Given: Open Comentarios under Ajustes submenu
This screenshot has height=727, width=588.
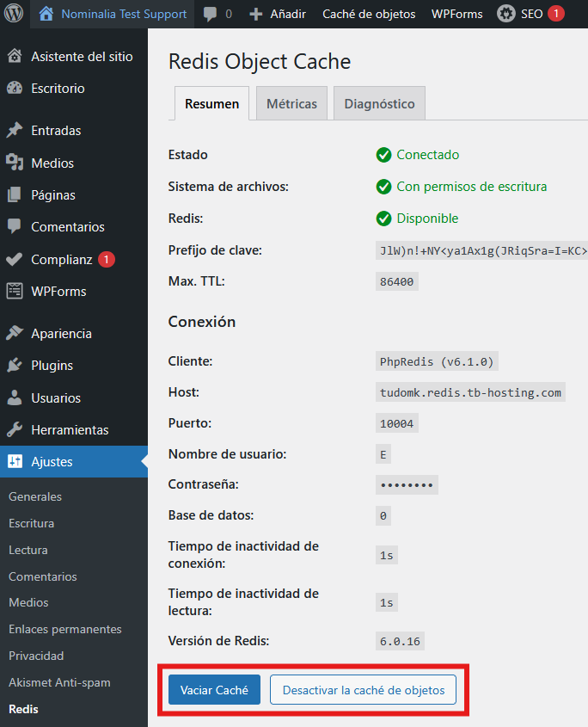Looking at the screenshot, I should click(43, 576).
